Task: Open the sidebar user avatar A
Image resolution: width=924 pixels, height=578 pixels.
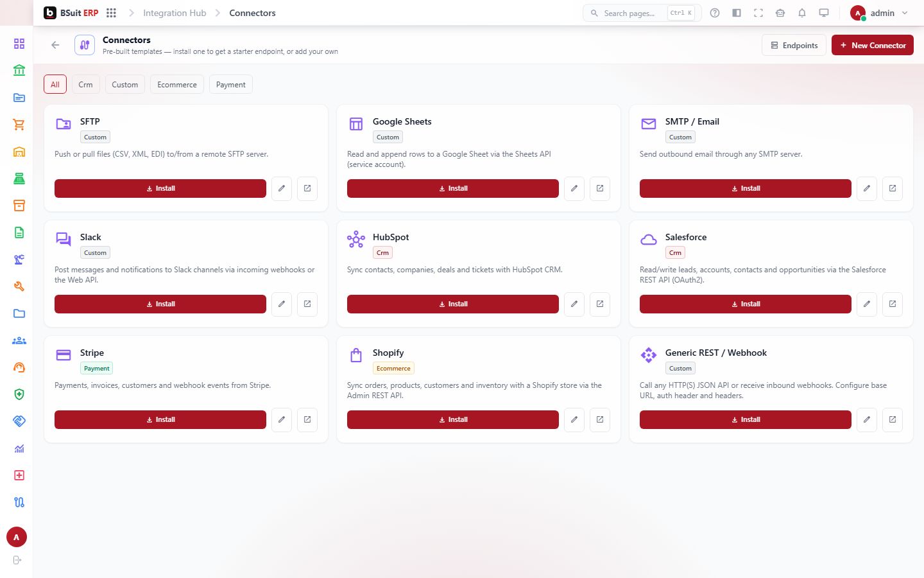Action: click(x=17, y=537)
